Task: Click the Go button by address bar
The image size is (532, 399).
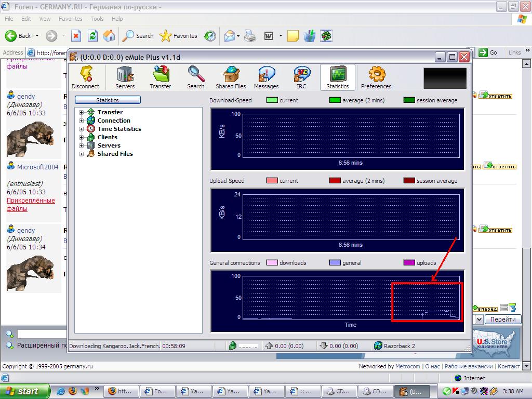Action: (x=488, y=52)
